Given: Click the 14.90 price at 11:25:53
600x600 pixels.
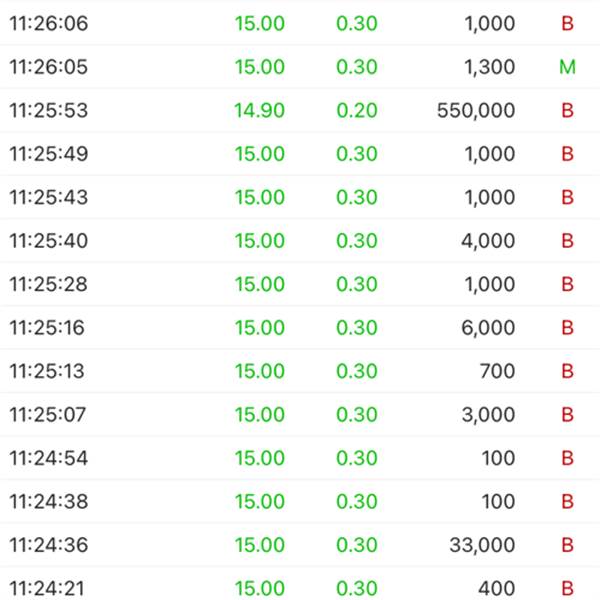Looking at the screenshot, I should click(x=259, y=111).
